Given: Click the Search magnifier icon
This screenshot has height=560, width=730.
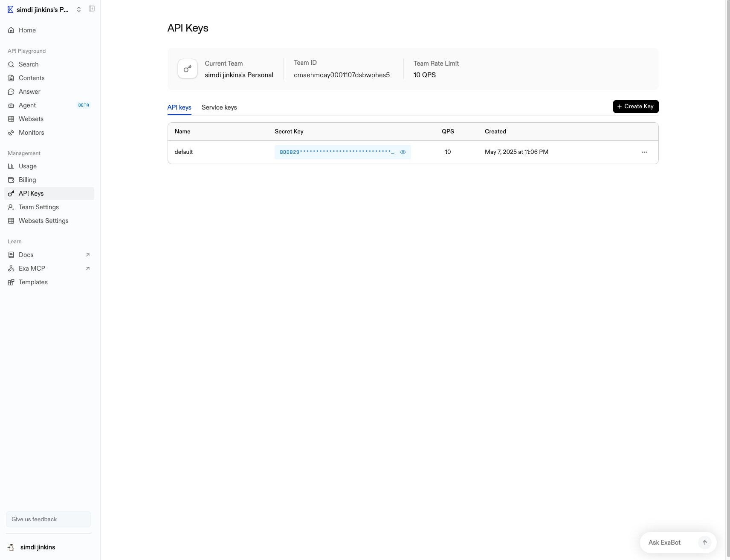Looking at the screenshot, I should pos(11,64).
